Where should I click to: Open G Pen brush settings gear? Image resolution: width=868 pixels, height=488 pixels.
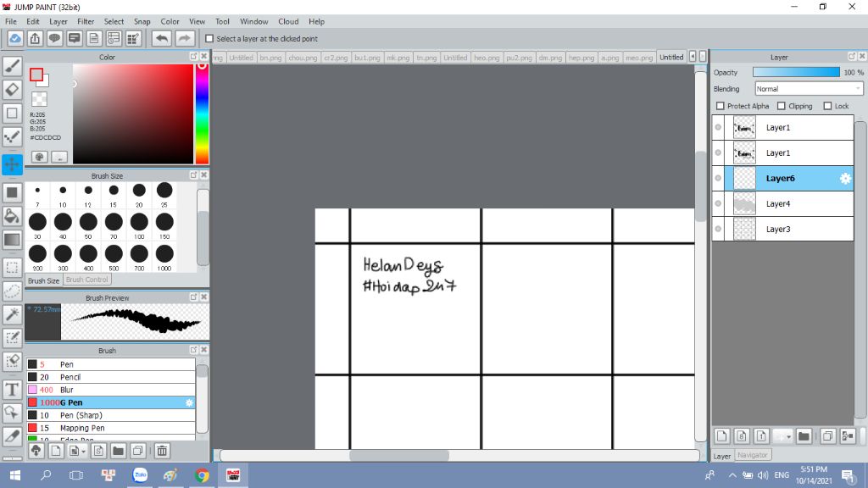tap(189, 402)
